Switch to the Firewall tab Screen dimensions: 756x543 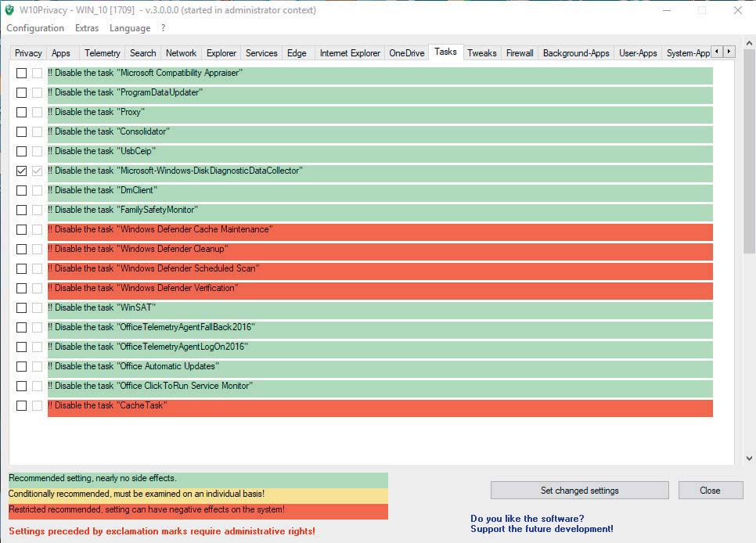[x=520, y=53]
